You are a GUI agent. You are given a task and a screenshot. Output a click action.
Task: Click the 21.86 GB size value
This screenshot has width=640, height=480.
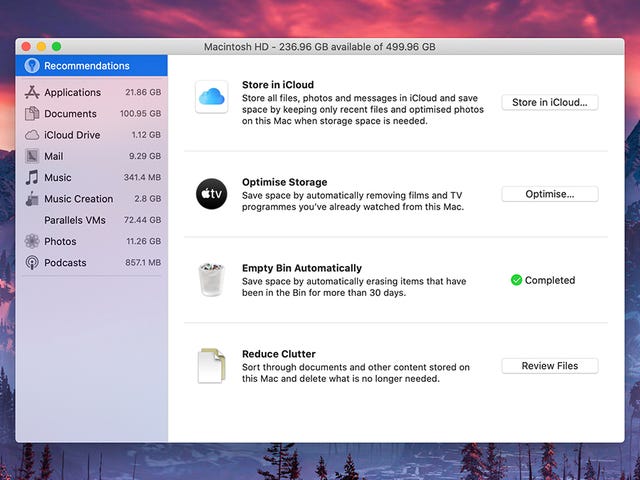click(x=143, y=92)
